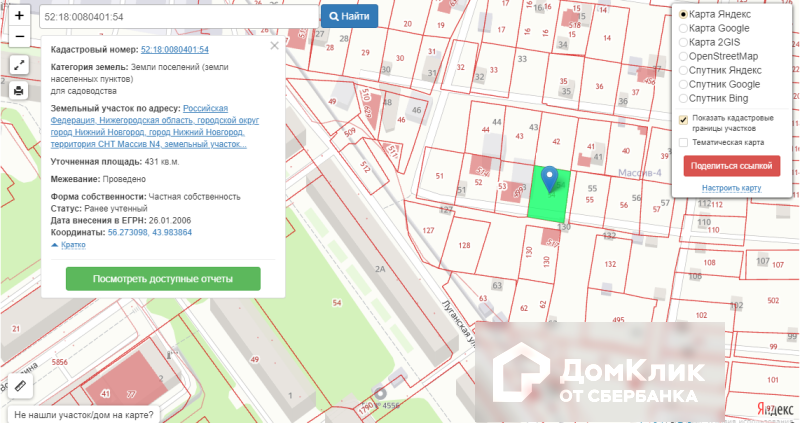Enable Тематическая карта checkbox
The height and width of the screenshot is (423, 800).
click(684, 142)
